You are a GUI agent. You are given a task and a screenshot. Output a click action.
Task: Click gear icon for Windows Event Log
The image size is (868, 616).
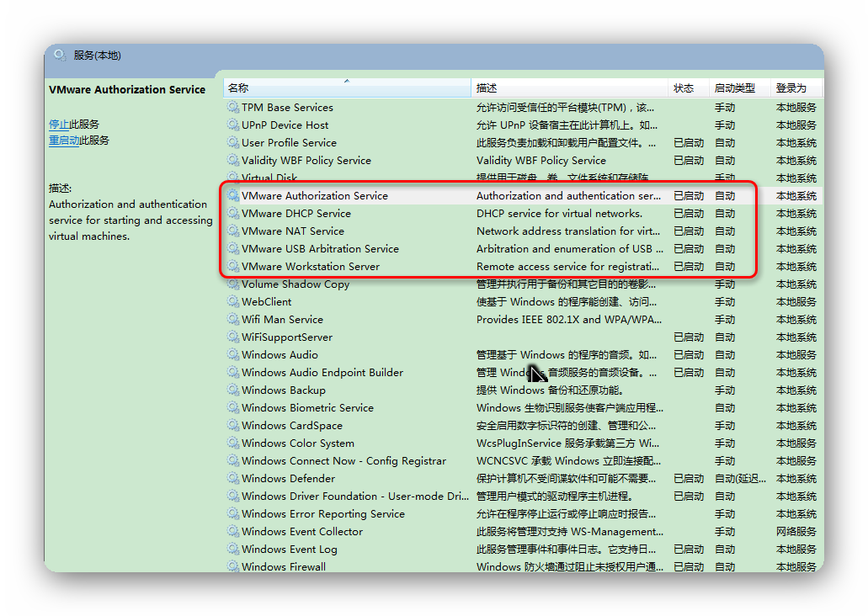(x=233, y=549)
